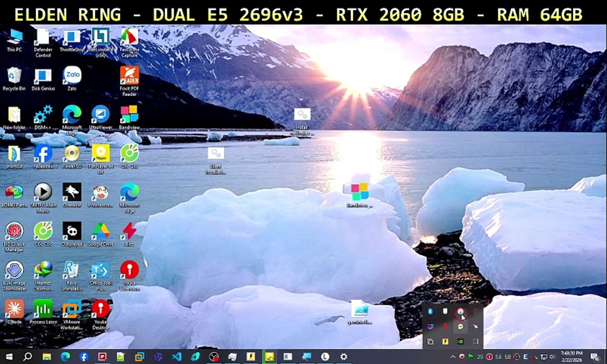The image size is (607, 364).
Task: Launch Visual Studio Code from taskbar
Action: pyautogui.click(x=177, y=356)
